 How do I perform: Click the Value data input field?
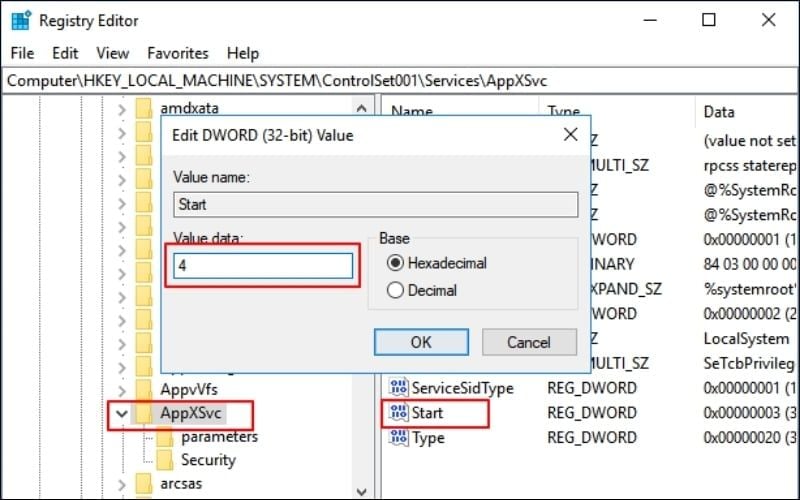coord(262,265)
